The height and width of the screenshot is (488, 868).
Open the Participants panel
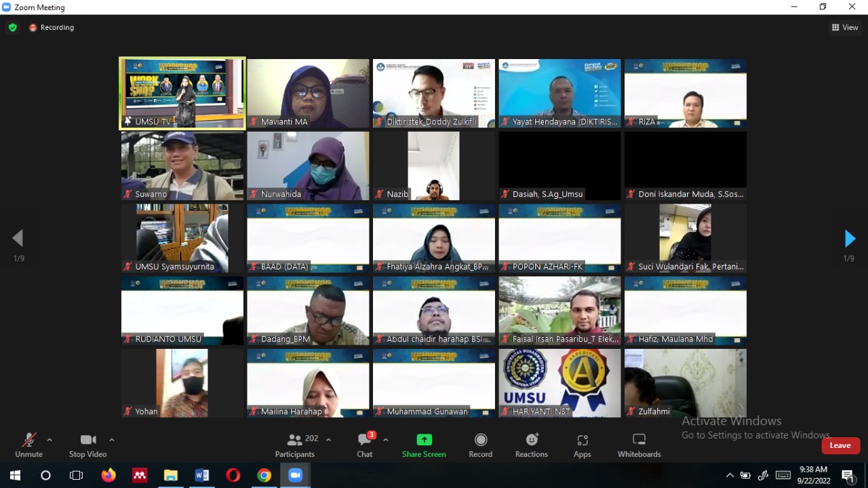(x=295, y=445)
